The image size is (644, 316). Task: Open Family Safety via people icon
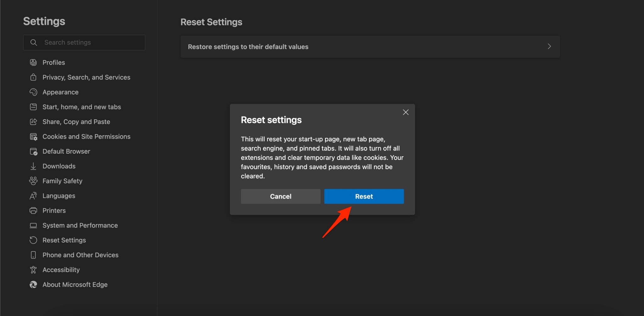pos(33,181)
